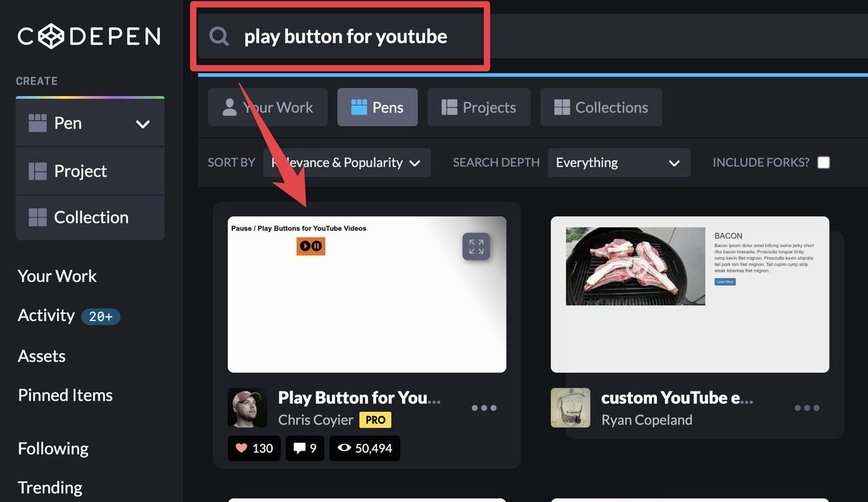The width and height of the screenshot is (868, 502).
Task: Open Assets in sidebar
Action: click(41, 356)
